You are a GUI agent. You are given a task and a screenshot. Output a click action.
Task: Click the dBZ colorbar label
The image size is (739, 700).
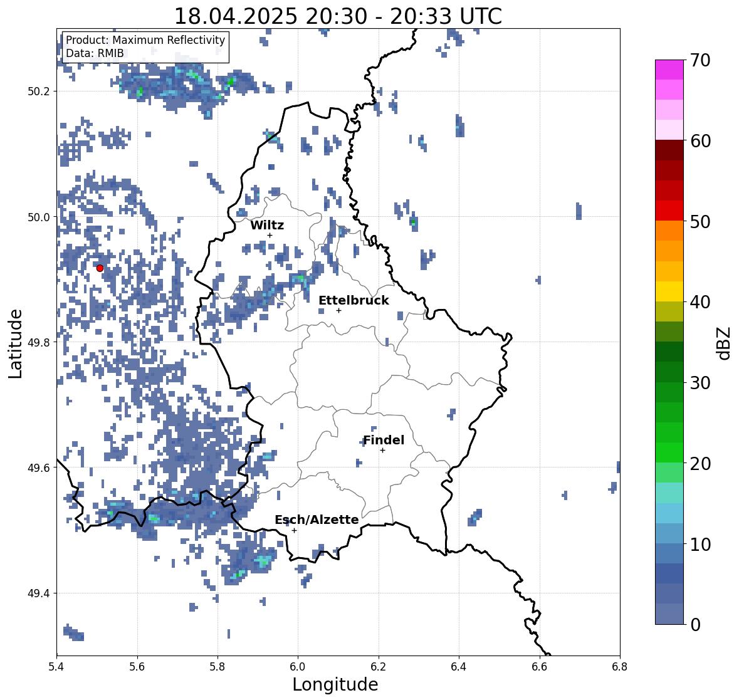click(x=725, y=343)
